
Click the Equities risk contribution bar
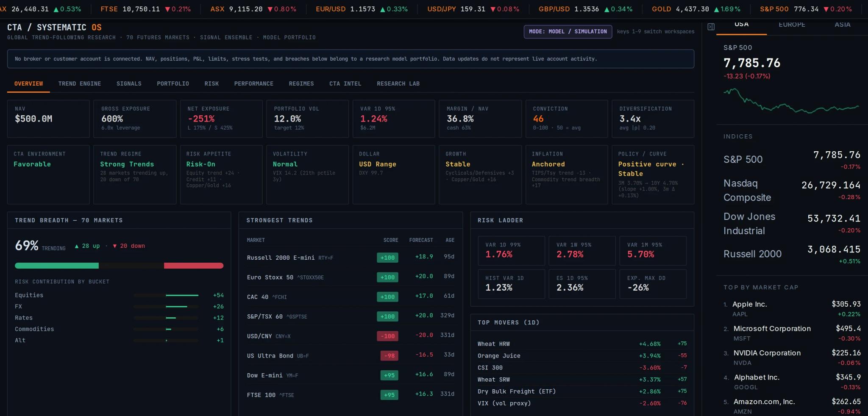point(166,295)
